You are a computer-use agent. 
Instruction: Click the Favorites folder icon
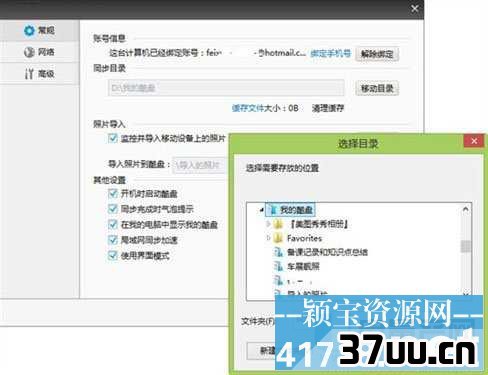click(x=278, y=238)
